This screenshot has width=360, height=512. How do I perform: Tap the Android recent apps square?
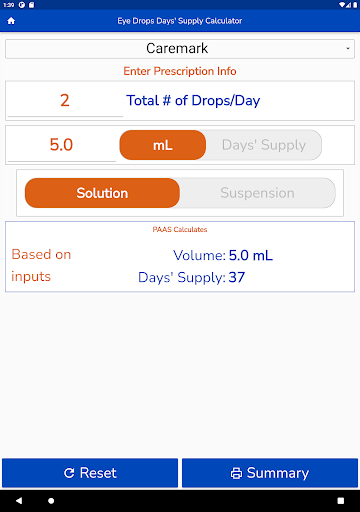[341, 501]
